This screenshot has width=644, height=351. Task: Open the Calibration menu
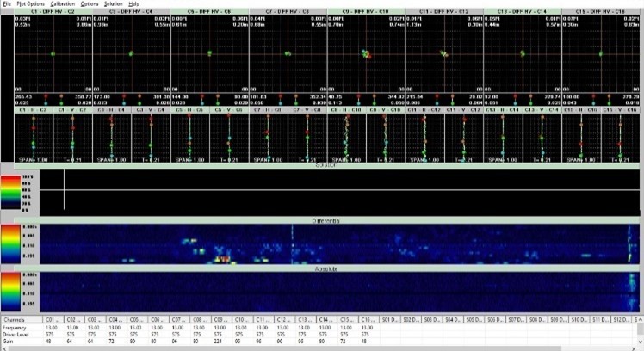click(63, 4)
